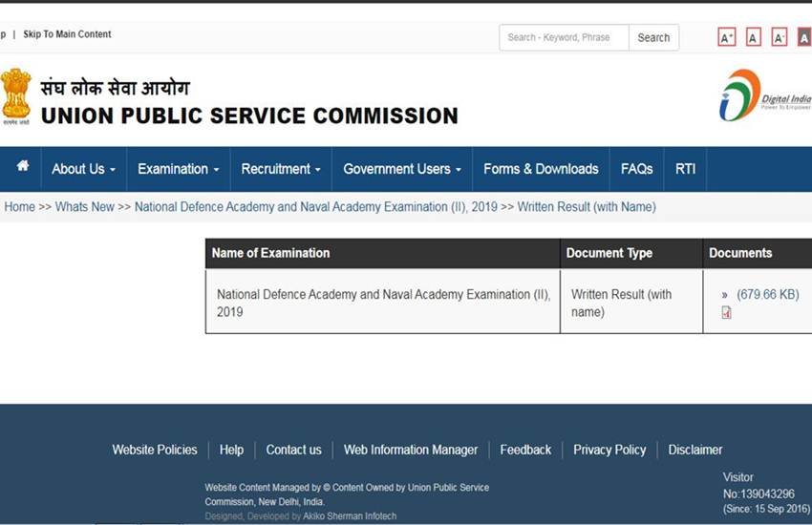Toggle high contrast with dark A icon
The image size is (812, 525).
coord(804,38)
